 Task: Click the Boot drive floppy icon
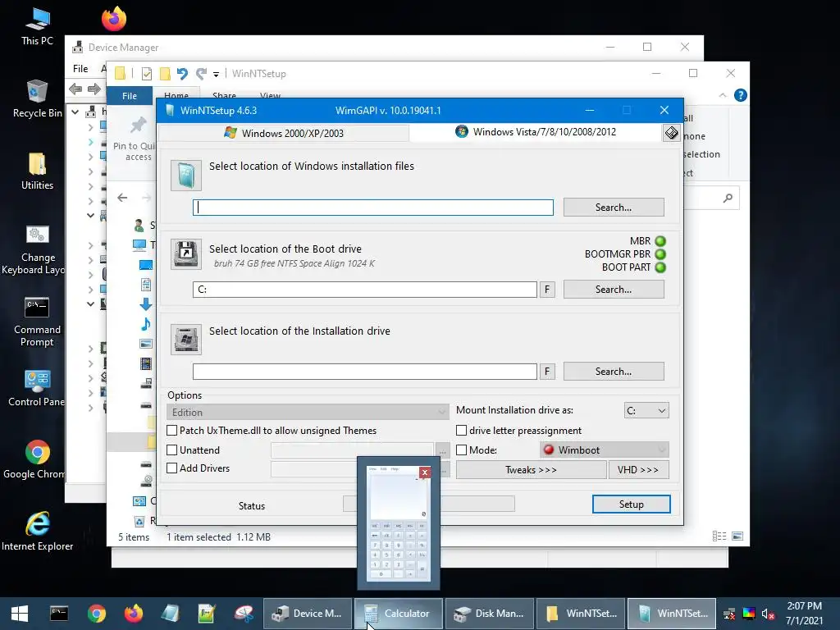click(x=186, y=253)
